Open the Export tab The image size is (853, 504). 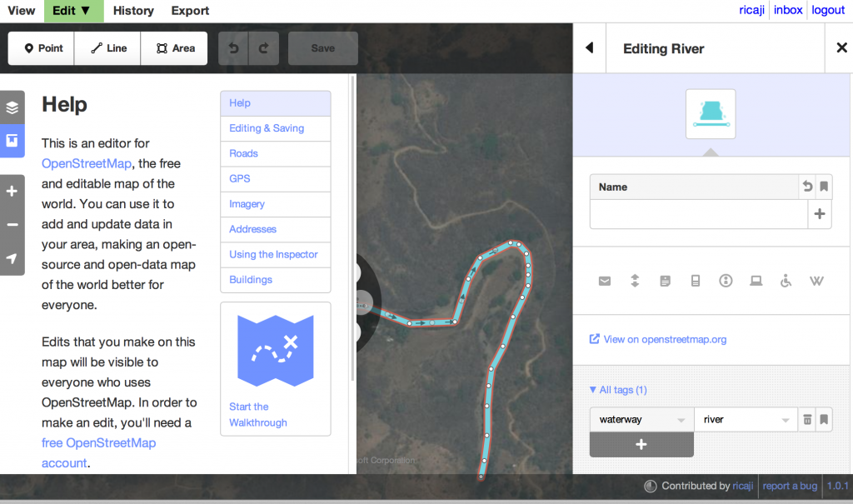[190, 11]
